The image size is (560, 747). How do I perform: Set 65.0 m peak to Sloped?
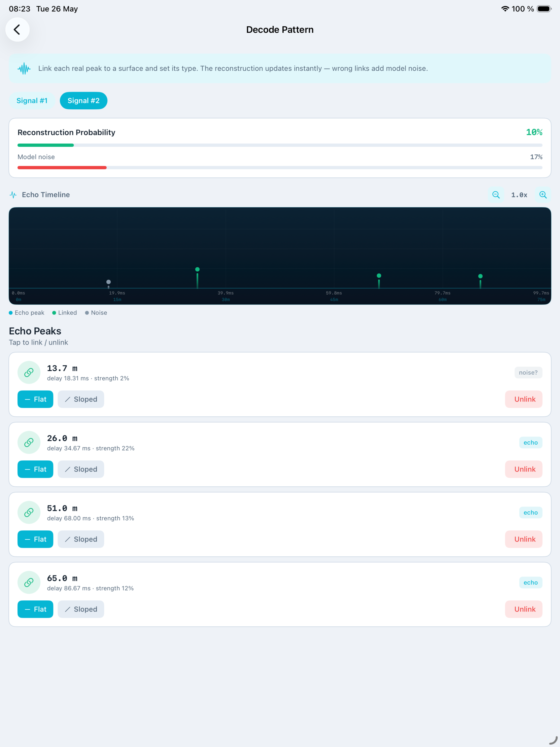click(81, 609)
